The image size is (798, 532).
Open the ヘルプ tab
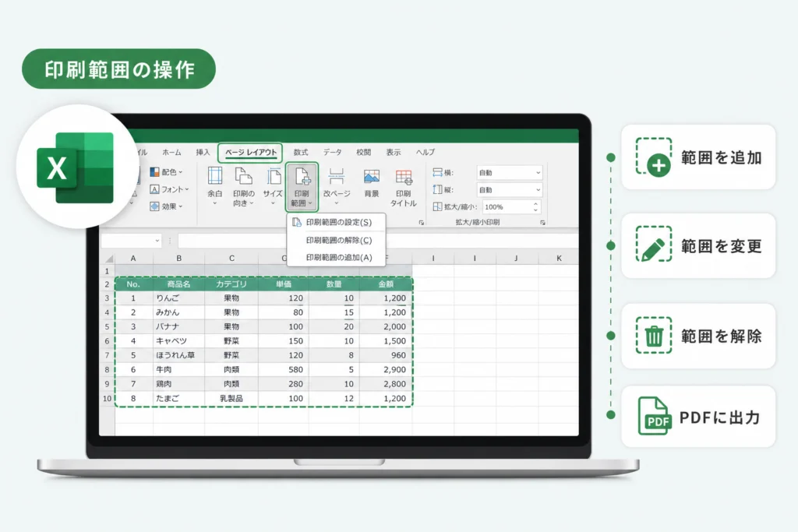425,152
